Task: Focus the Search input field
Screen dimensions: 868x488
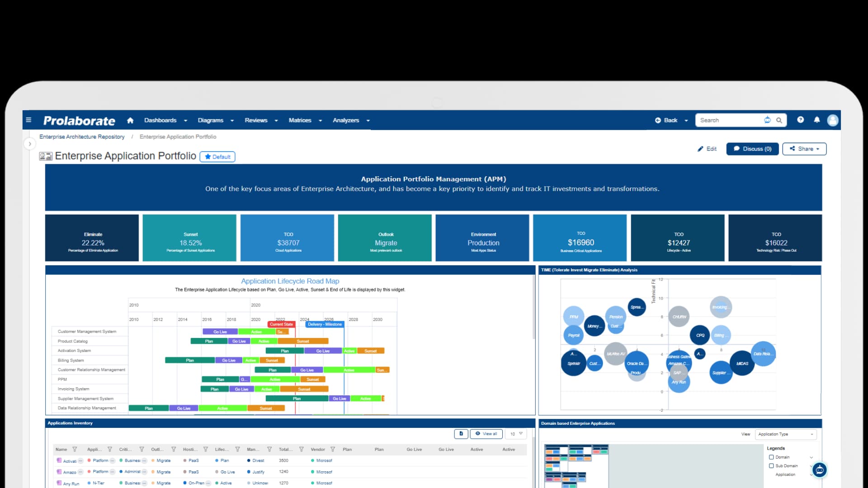Action: tap(729, 120)
